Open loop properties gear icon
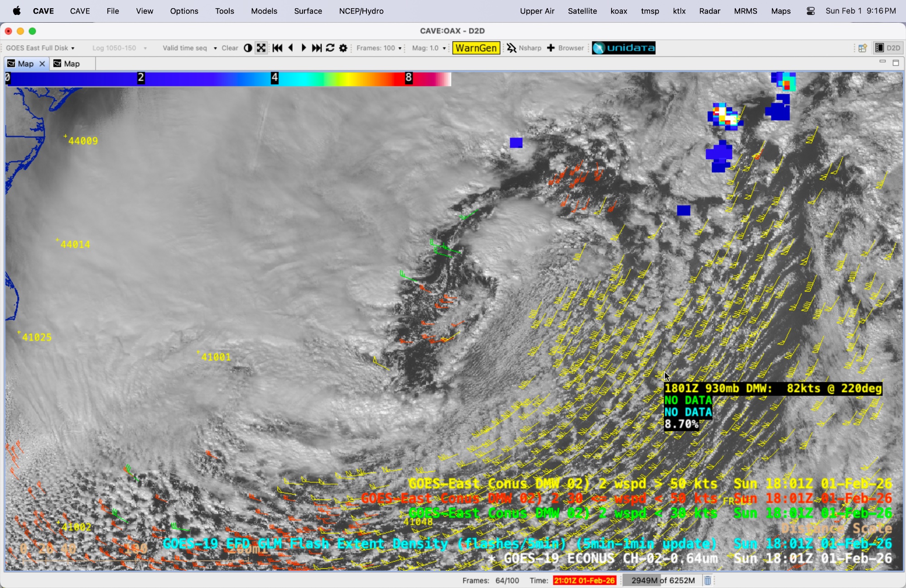This screenshot has height=588, width=906. click(343, 48)
